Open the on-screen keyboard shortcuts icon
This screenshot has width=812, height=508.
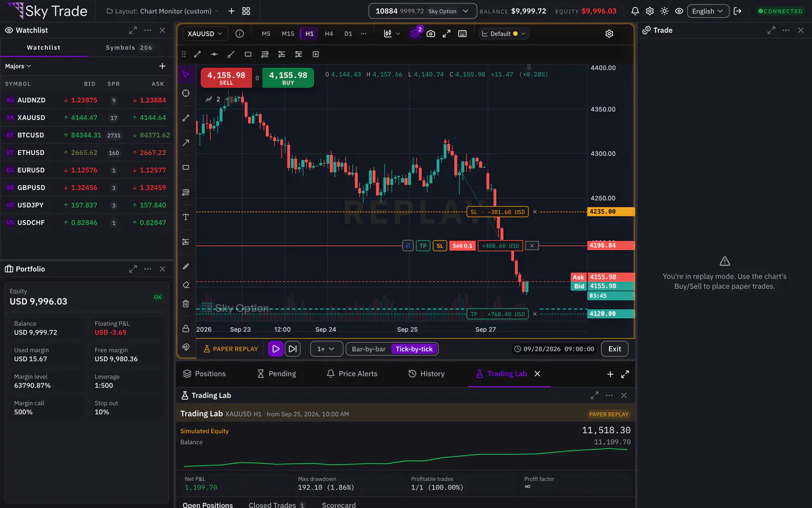462,34
